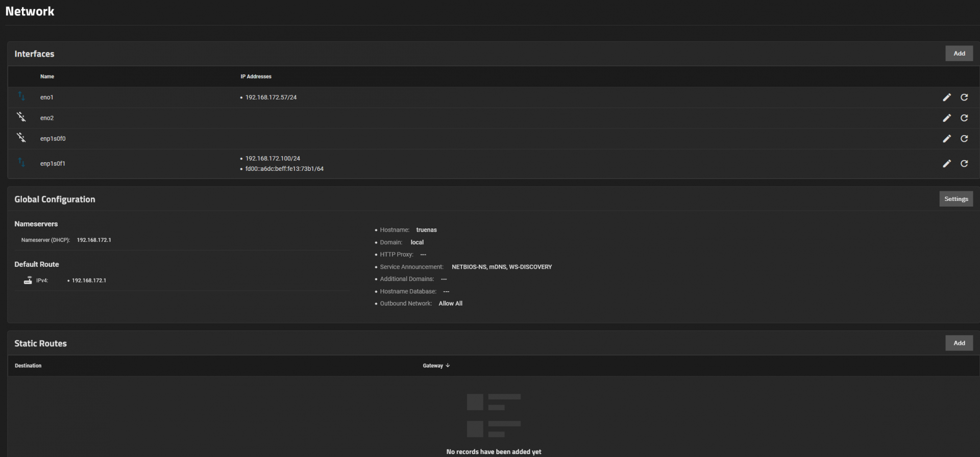Viewport: 980px width, 457px height.
Task: Reset the eno1 interface configuration
Action: click(964, 97)
